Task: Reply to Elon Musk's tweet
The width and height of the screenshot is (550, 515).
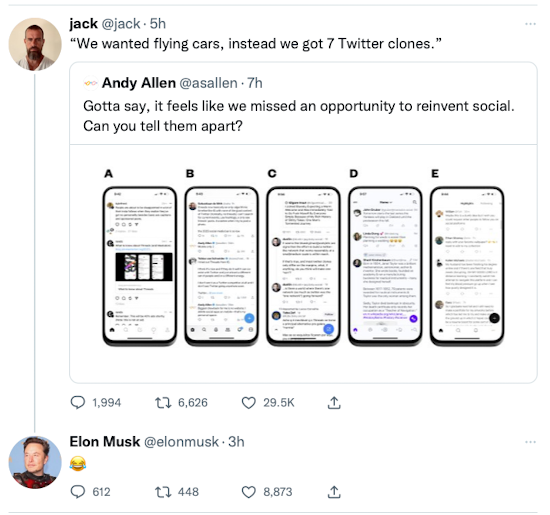Action: (x=78, y=492)
